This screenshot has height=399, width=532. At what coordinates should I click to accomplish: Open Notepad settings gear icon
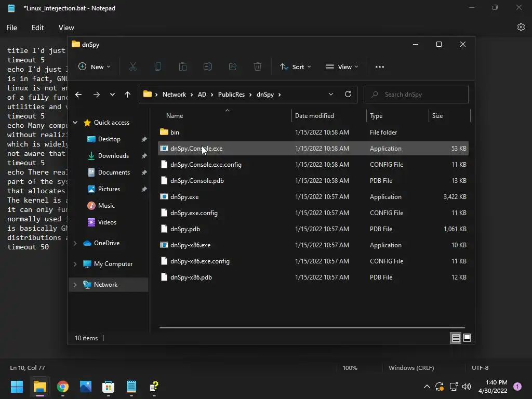coord(521,27)
